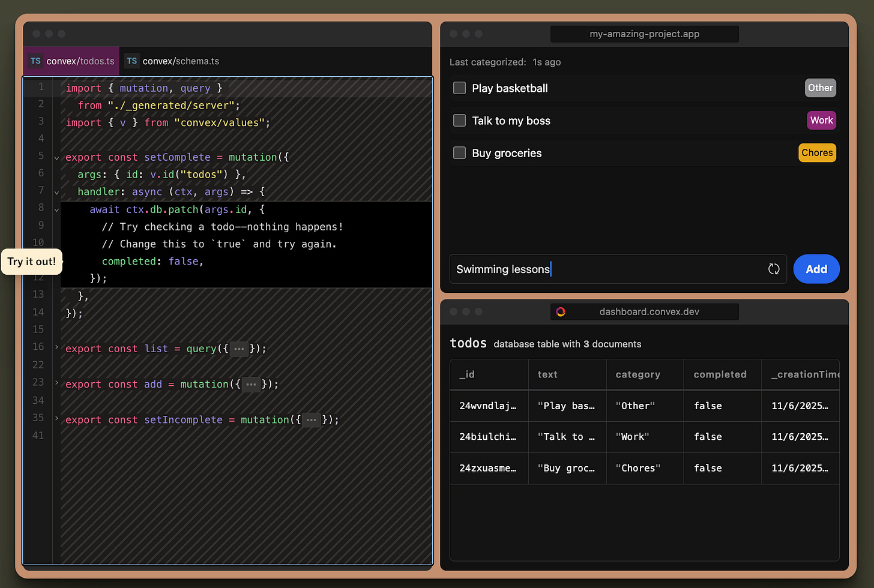Mark Buy groceries as complete
The width and height of the screenshot is (874, 588).
(460, 153)
